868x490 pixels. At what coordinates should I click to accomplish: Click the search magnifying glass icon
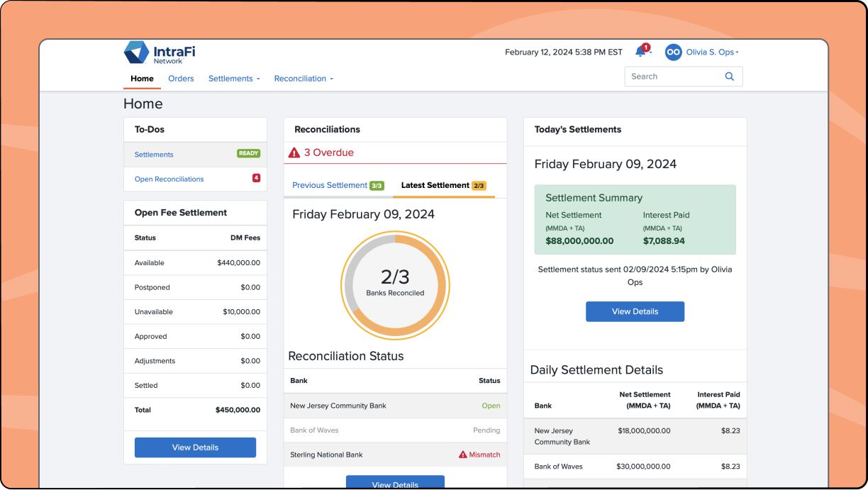pyautogui.click(x=729, y=76)
